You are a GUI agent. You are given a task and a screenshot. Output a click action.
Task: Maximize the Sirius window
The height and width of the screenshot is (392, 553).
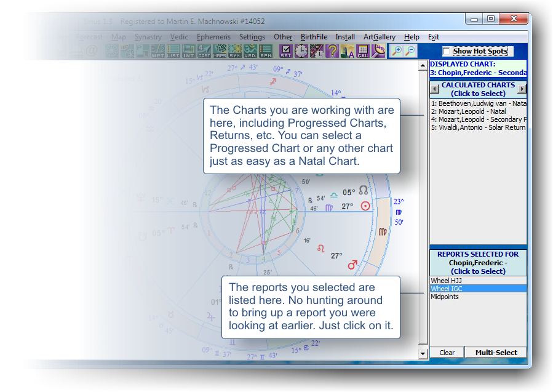point(491,19)
